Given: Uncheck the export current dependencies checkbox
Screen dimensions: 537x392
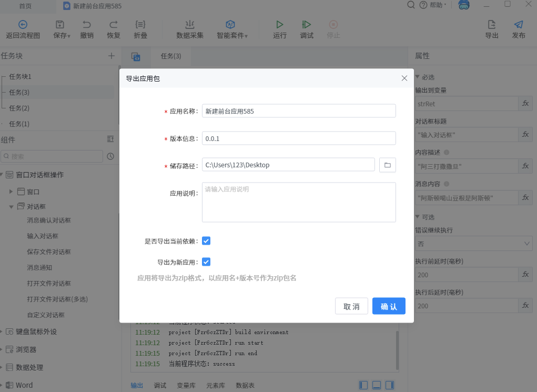Looking at the screenshot, I should click(x=206, y=241).
